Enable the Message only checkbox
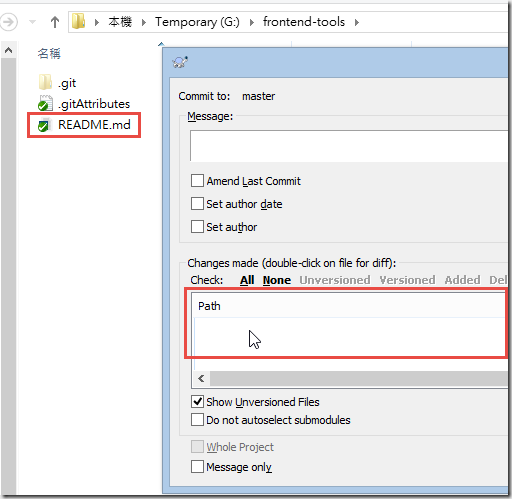Screen dimensions: 512x499 [x=197, y=467]
